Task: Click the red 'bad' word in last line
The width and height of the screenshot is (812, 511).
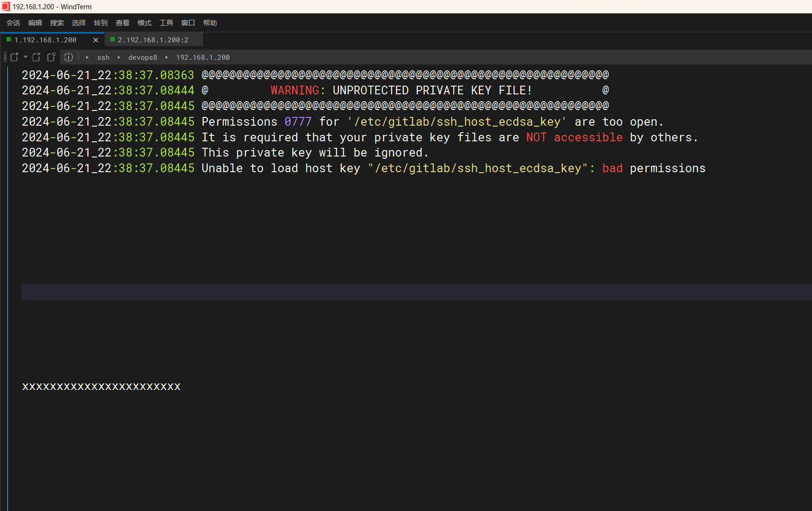Action: pyautogui.click(x=613, y=168)
